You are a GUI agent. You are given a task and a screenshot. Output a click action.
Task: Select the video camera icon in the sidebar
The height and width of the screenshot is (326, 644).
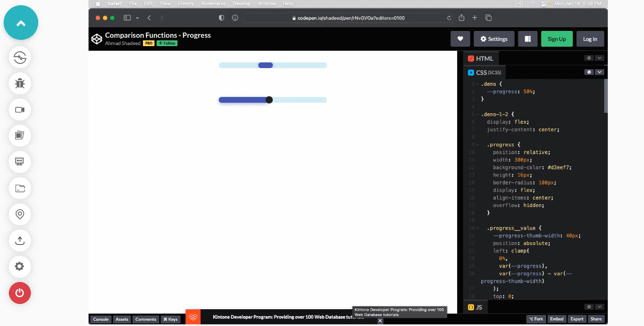click(x=19, y=110)
